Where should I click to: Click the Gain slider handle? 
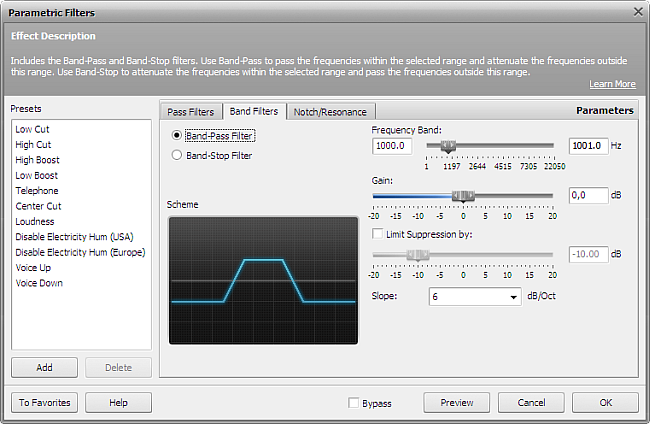click(463, 196)
